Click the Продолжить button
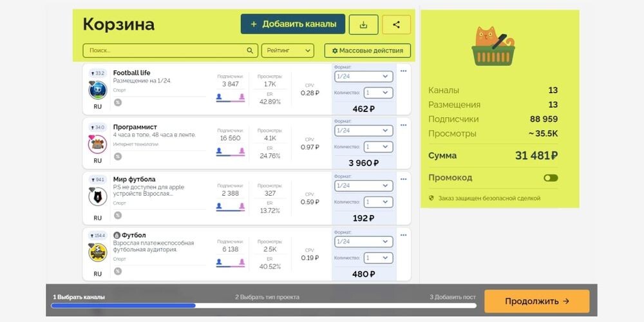The width and height of the screenshot is (644, 322). coord(537,301)
